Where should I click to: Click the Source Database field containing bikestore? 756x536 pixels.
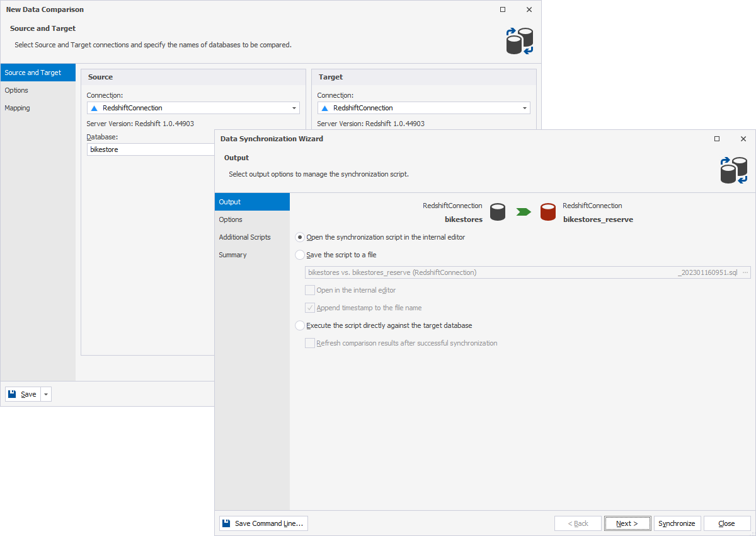pos(151,149)
